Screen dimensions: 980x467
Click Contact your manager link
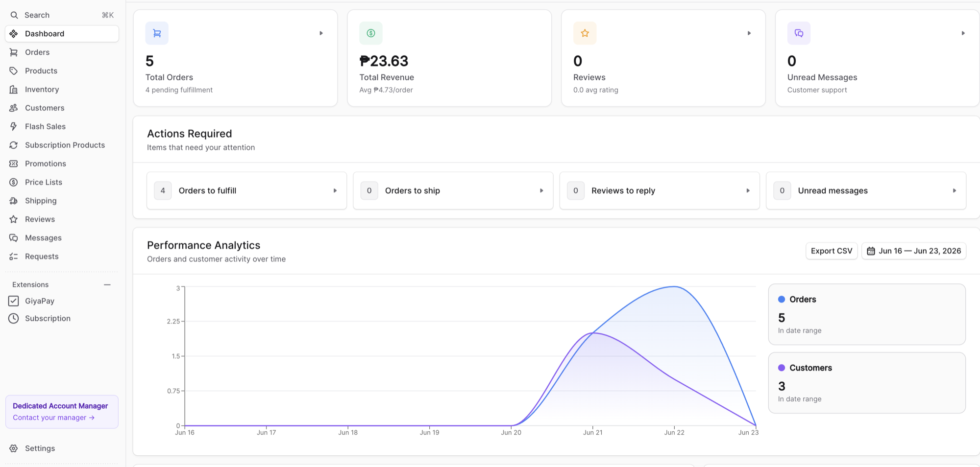point(53,418)
